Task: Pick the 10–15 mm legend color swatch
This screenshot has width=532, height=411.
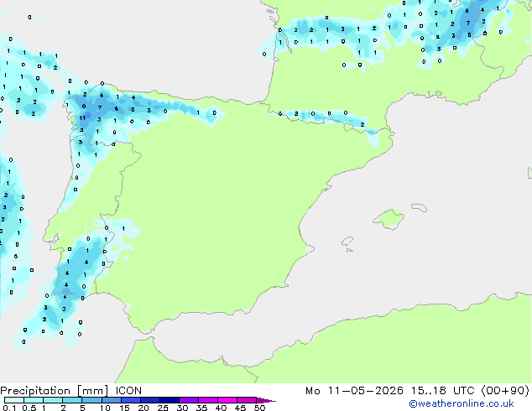Action: pyautogui.click(x=111, y=400)
